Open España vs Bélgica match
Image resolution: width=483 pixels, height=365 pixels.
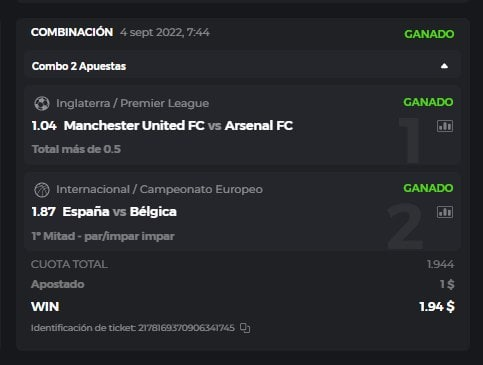[x=119, y=212]
